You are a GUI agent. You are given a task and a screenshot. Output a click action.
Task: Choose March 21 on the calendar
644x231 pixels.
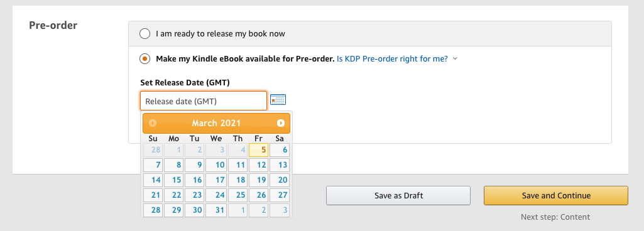(153, 195)
